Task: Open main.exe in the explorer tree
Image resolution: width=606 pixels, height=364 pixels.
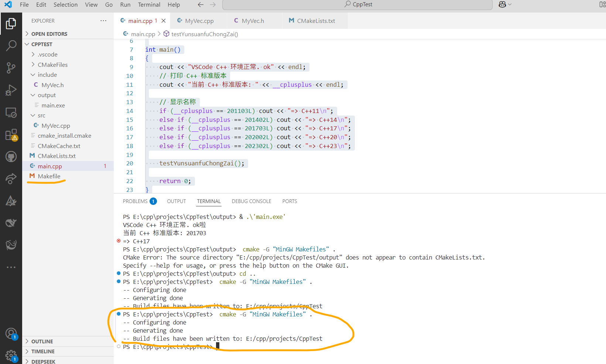Action: pos(68,105)
